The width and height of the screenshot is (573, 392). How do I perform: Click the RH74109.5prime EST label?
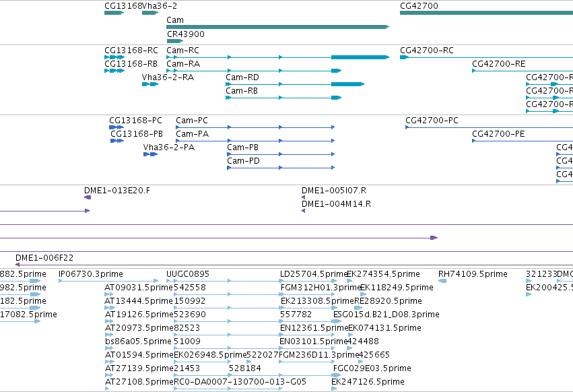pos(473,274)
